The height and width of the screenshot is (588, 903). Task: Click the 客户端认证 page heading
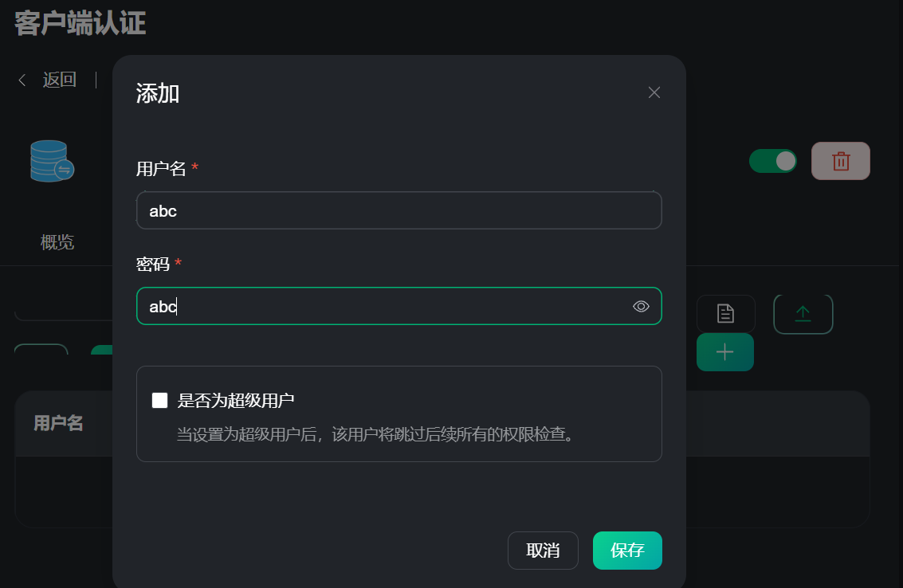point(80,23)
